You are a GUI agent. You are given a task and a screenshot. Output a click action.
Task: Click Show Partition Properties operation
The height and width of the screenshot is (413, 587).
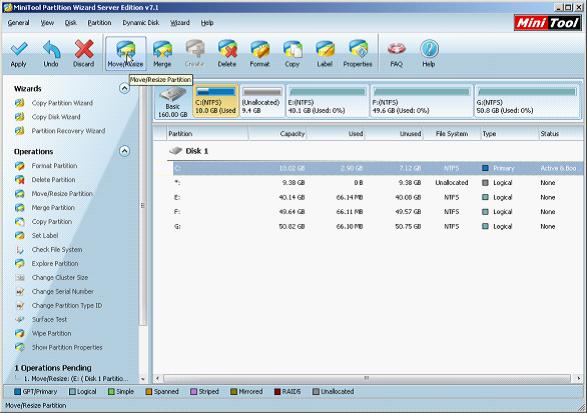[67, 347]
